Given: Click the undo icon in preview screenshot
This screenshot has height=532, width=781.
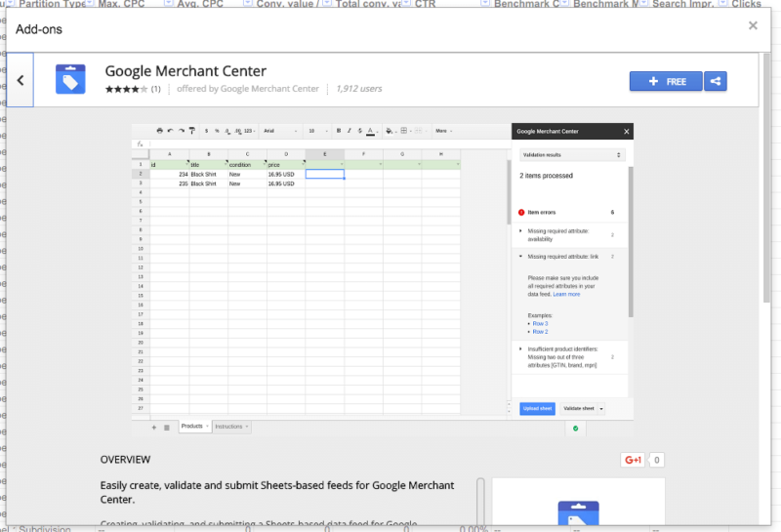Looking at the screenshot, I should point(170,131).
